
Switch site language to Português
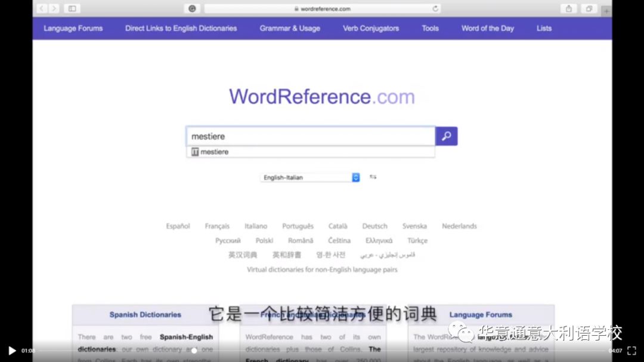(x=298, y=226)
